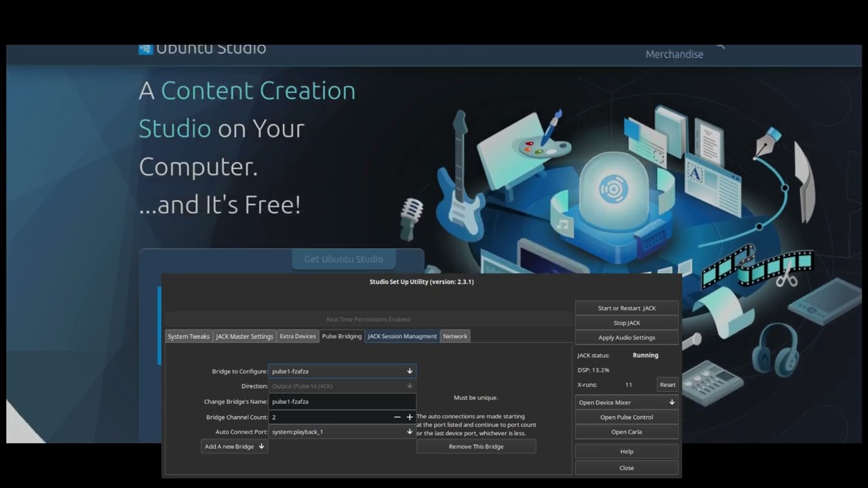Image resolution: width=868 pixels, height=488 pixels.
Task: Remove This Bridge
Action: coord(476,447)
